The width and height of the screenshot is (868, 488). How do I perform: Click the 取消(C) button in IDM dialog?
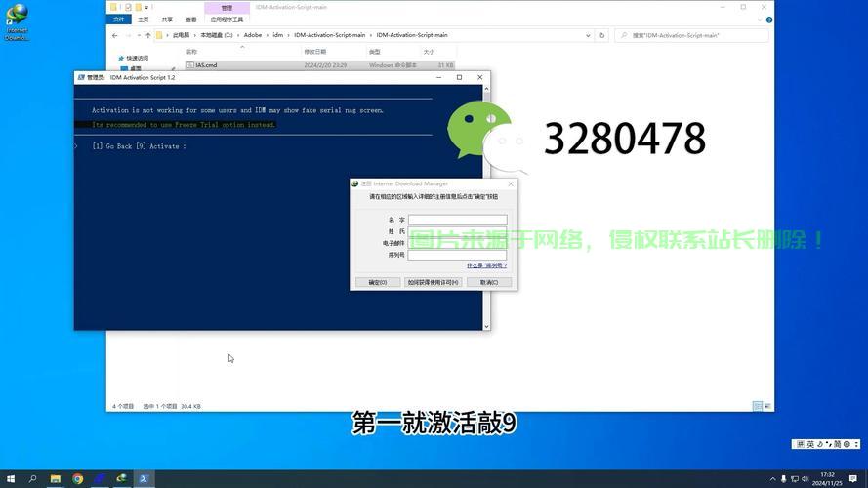[489, 282]
